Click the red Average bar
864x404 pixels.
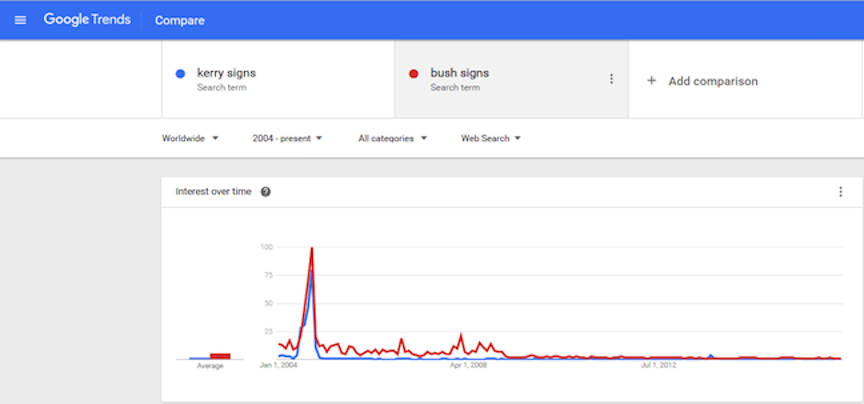(x=220, y=356)
